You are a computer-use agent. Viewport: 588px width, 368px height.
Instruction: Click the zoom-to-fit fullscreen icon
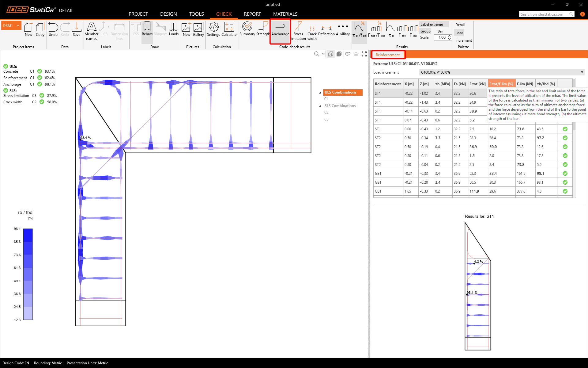[364, 54]
